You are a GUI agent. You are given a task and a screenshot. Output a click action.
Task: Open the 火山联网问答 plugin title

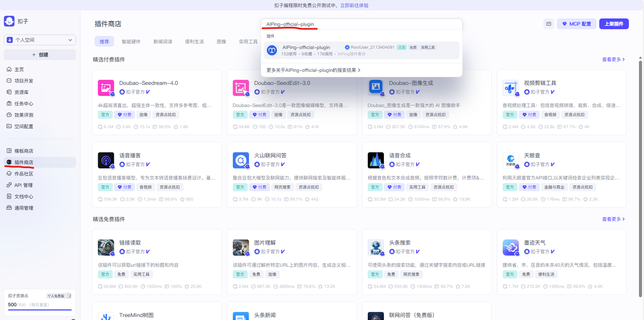[x=270, y=156]
